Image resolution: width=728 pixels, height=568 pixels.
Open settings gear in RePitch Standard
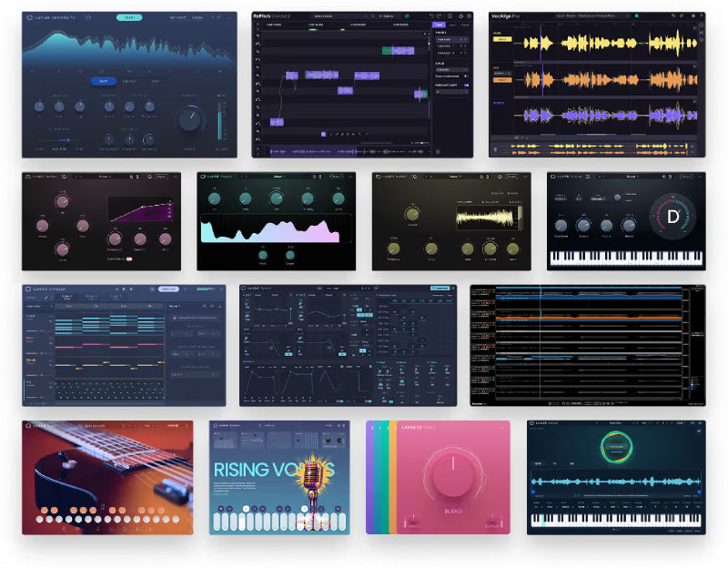[468, 16]
